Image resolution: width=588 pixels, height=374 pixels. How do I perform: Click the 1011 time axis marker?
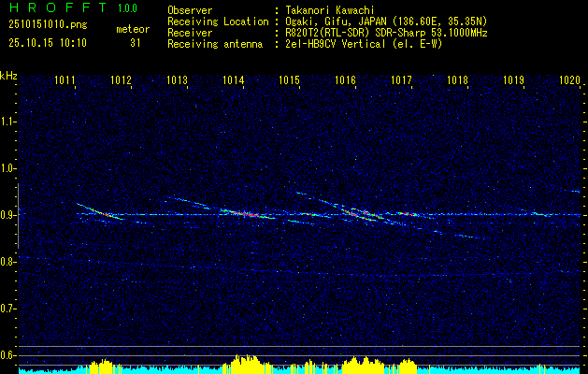pos(65,79)
